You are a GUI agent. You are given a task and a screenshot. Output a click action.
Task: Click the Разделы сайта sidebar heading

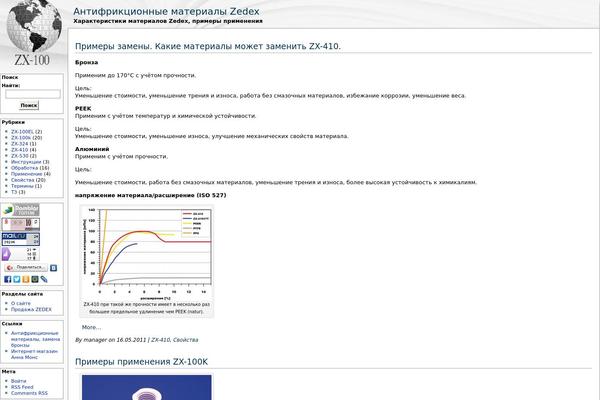point(22,294)
